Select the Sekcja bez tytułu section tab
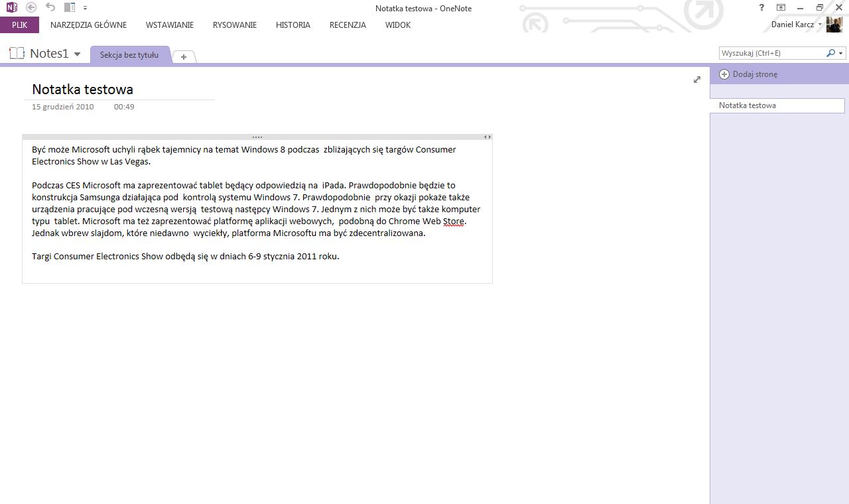The image size is (849, 504). (129, 55)
